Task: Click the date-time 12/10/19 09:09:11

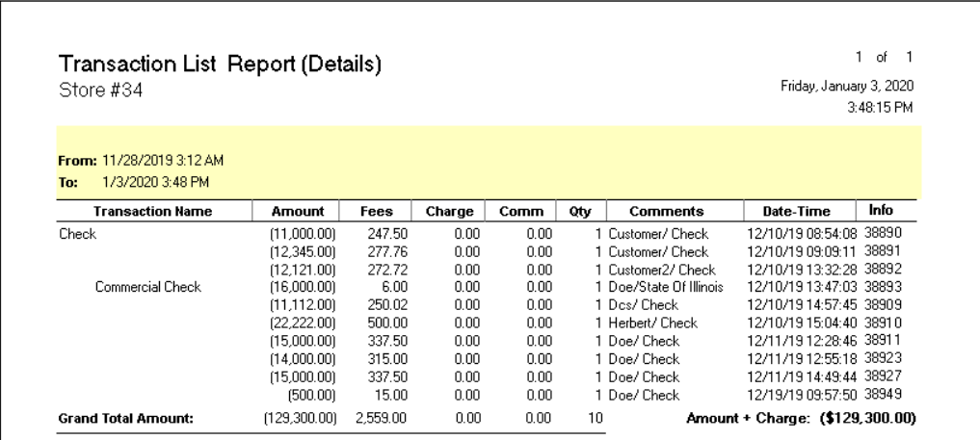Action: pos(802,252)
